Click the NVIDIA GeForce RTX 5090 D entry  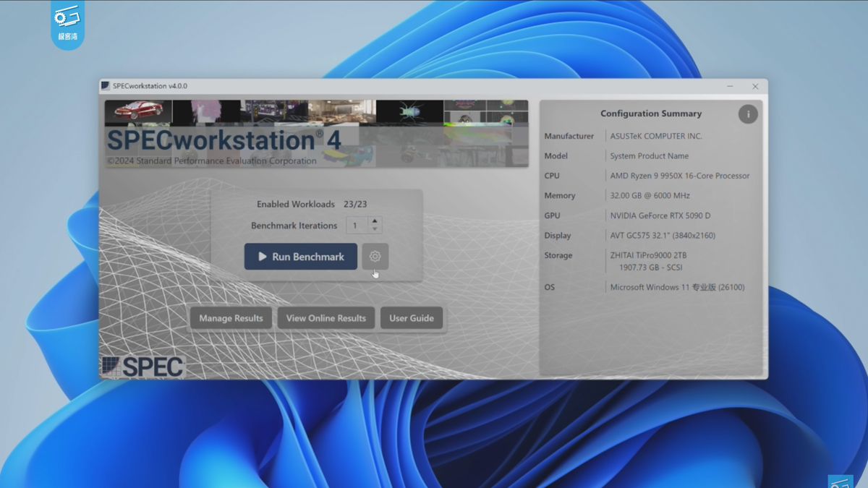pos(660,215)
